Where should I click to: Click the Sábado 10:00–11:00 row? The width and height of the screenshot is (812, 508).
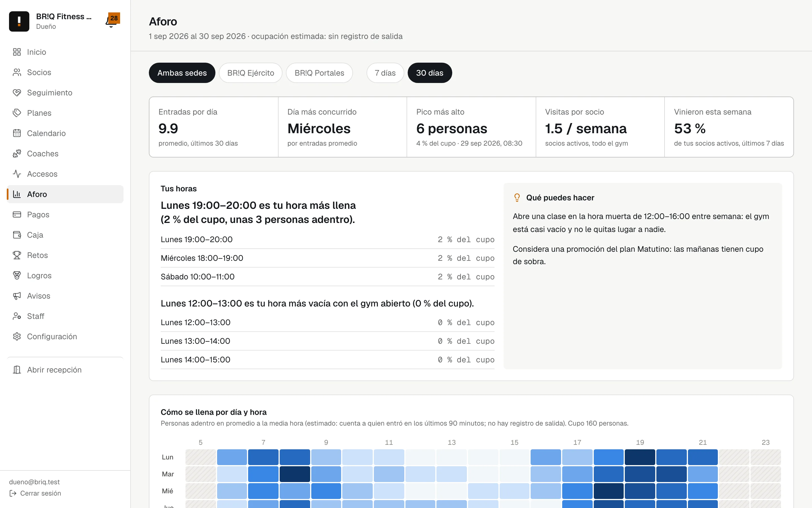point(328,277)
